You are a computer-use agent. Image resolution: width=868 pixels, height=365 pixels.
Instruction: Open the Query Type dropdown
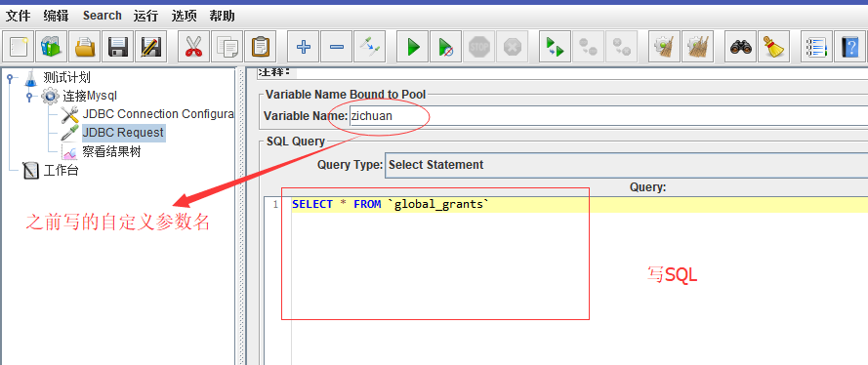pos(626,165)
